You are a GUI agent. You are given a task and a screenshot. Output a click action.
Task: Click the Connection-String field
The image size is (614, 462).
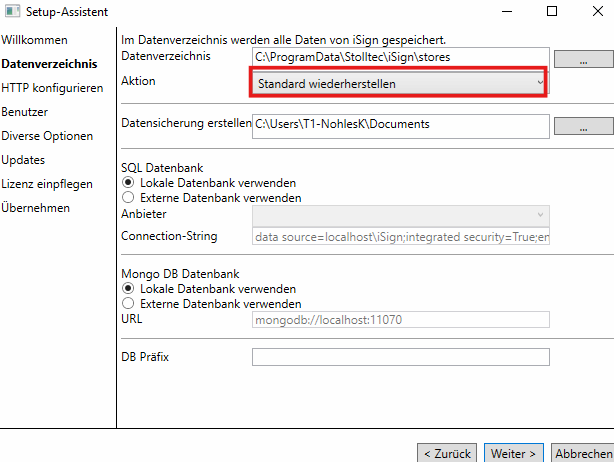pyautogui.click(x=401, y=236)
